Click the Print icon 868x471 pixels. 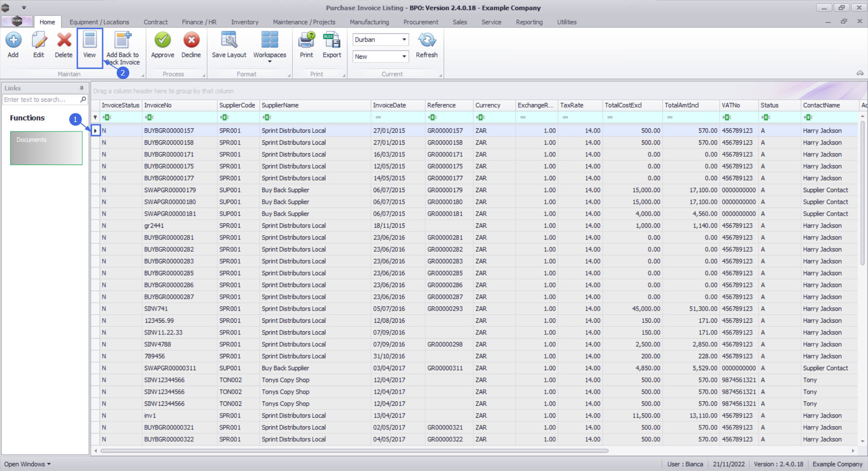coord(306,41)
